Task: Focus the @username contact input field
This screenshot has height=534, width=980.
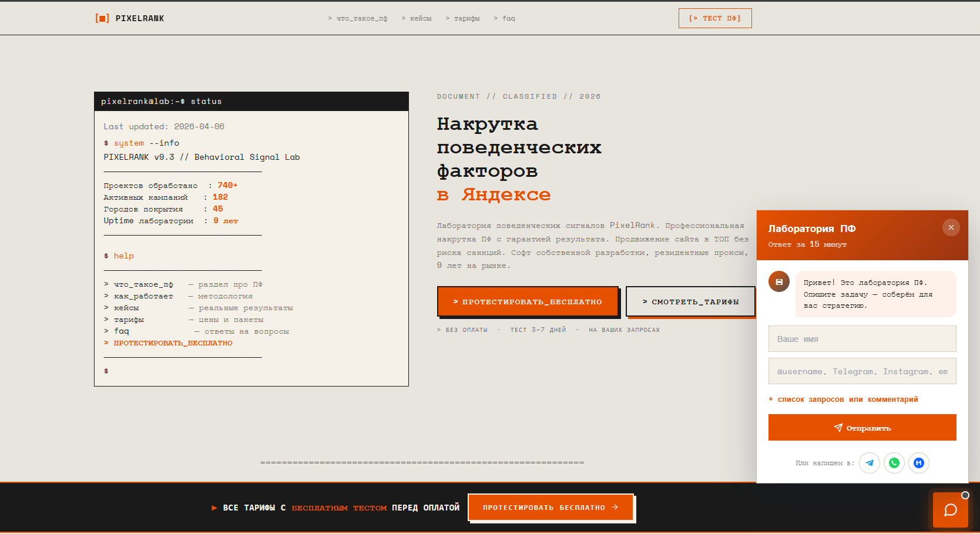Action: (862, 371)
